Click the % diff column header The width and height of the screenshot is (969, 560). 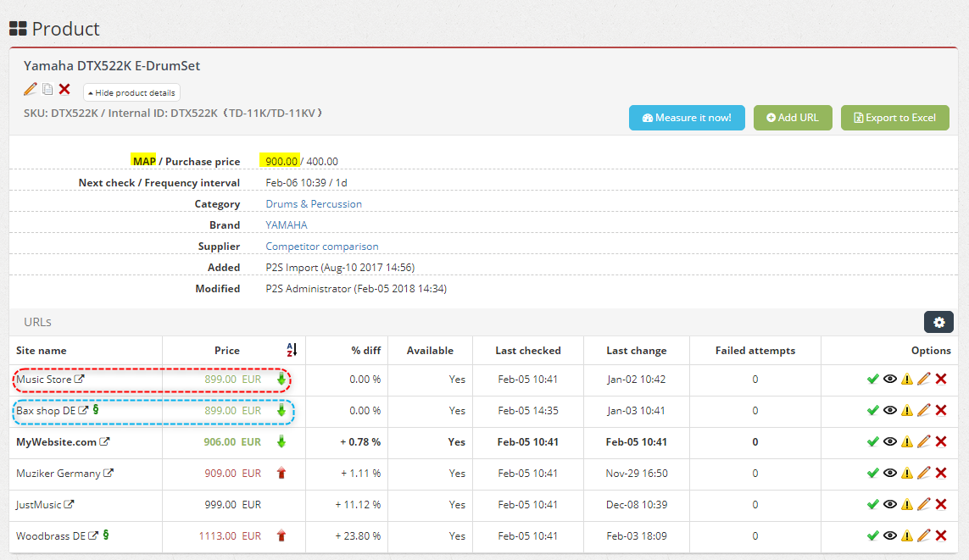pos(366,351)
